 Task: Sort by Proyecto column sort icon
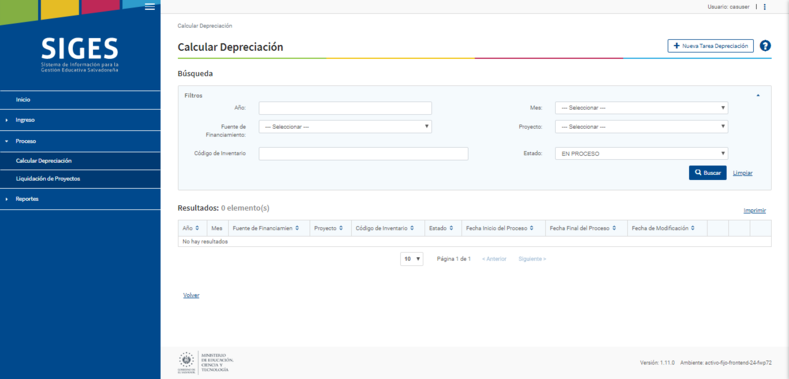pos(341,229)
